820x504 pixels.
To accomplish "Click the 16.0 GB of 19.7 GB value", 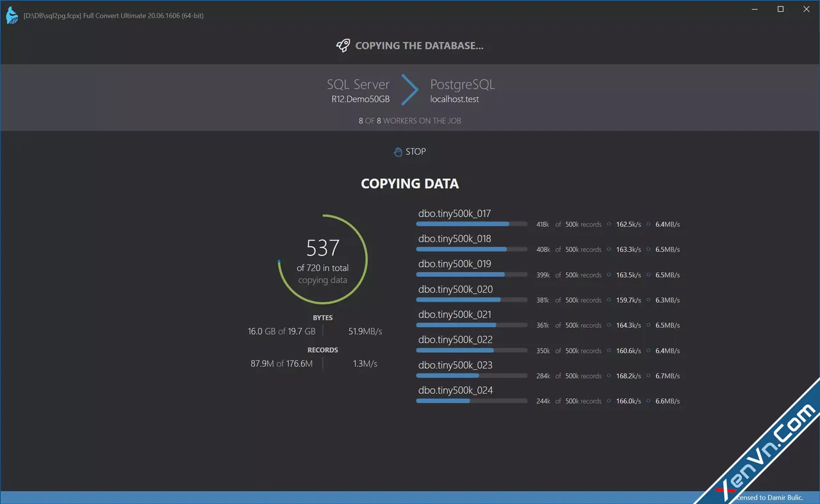I will (x=282, y=331).
